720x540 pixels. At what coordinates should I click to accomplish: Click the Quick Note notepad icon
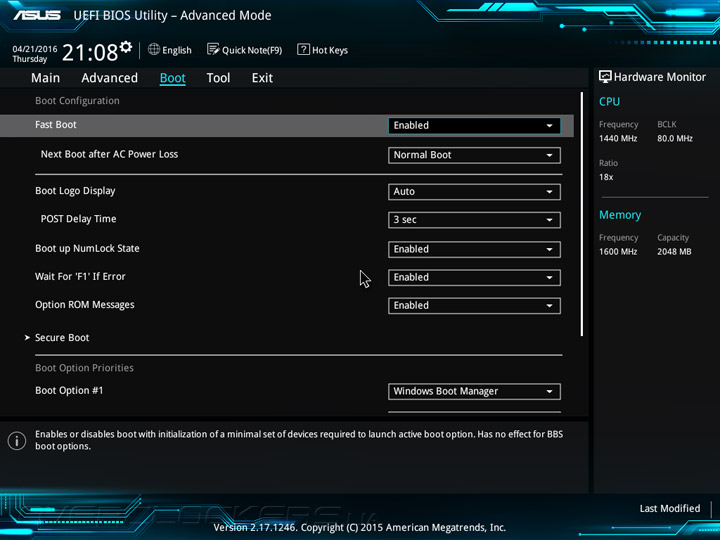pyautogui.click(x=213, y=49)
